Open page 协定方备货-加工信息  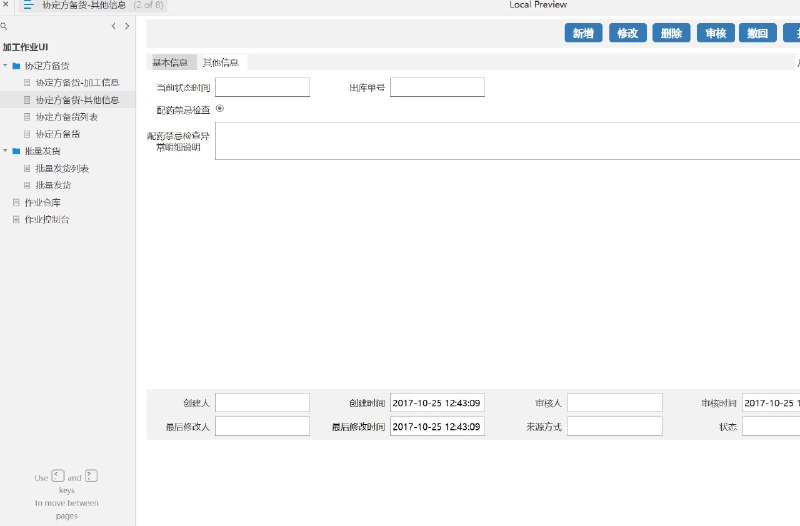pyautogui.click(x=77, y=83)
